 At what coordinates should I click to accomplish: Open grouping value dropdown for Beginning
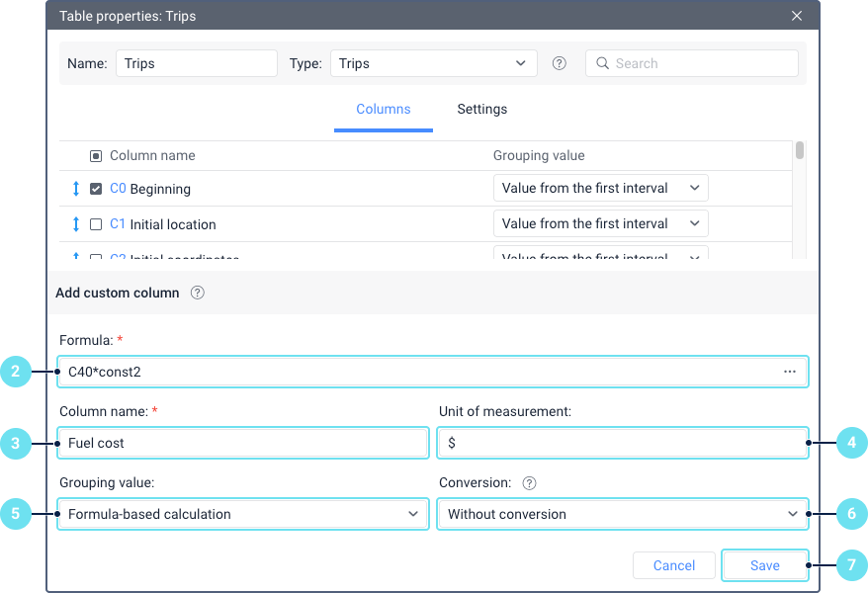point(601,188)
